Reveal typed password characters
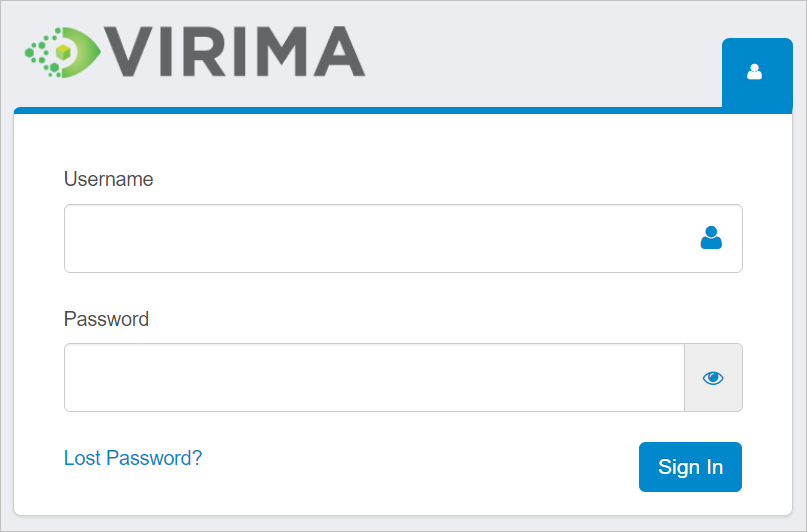This screenshot has height=532, width=807. 713,378
